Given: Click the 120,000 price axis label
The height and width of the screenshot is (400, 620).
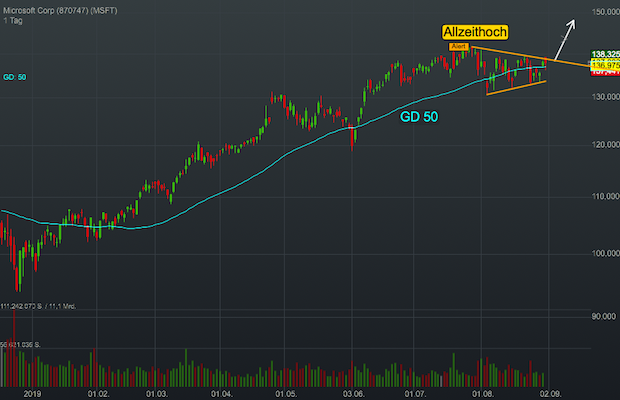Looking at the screenshot, I should (605, 145).
